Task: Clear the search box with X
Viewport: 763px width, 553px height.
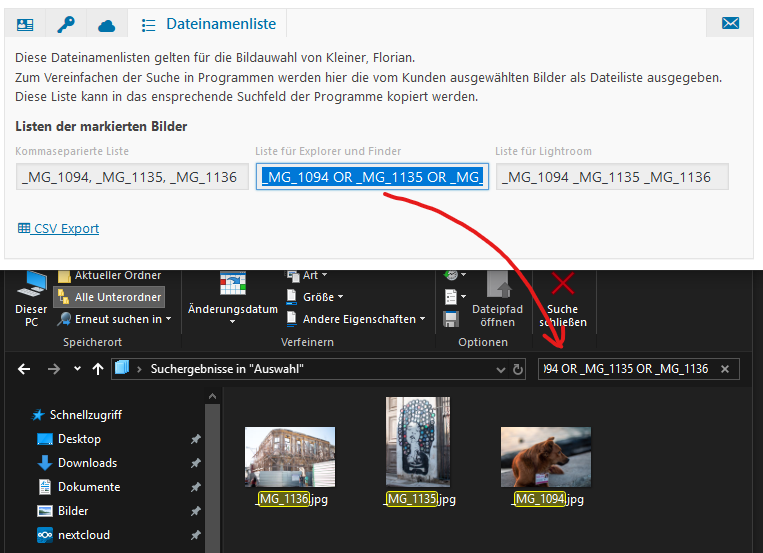Action: point(725,369)
